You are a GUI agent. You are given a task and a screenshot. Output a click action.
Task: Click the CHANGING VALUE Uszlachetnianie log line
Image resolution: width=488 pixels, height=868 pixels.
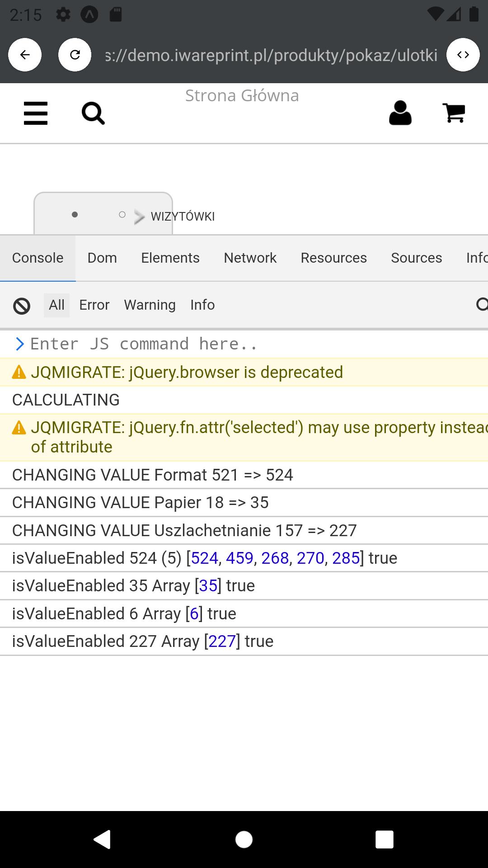pos(244,530)
